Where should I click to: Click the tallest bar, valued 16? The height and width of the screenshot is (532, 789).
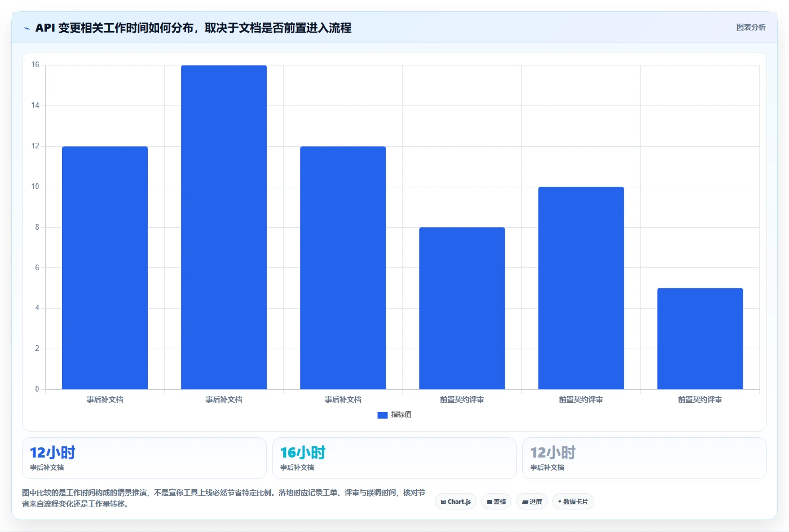point(224,227)
